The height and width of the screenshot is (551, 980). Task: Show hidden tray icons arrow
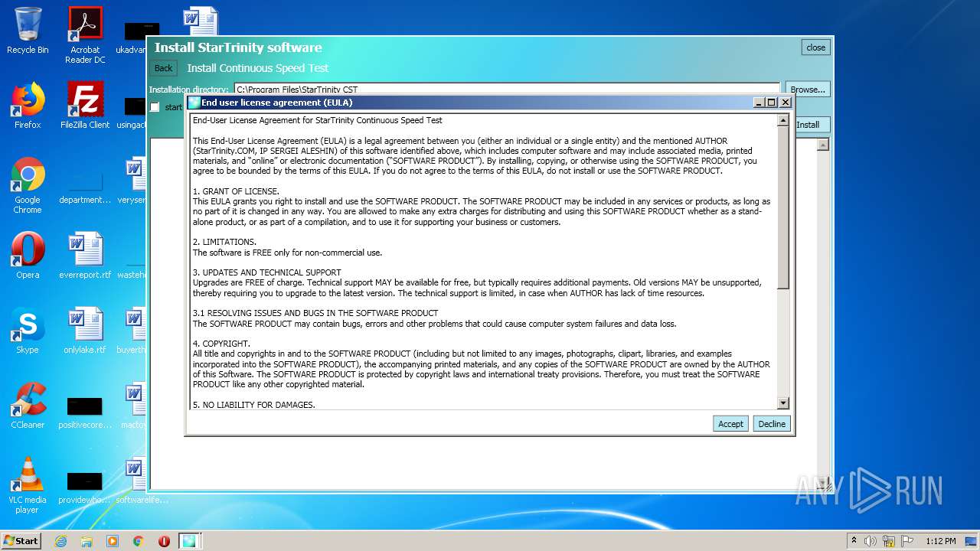point(854,541)
